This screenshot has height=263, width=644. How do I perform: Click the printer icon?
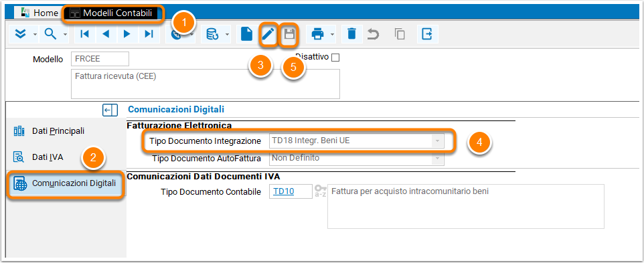317,34
